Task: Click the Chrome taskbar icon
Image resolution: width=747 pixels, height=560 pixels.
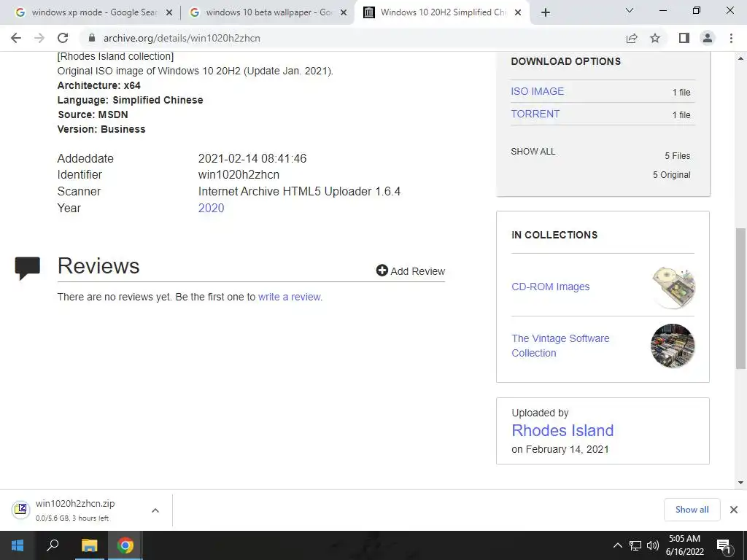Action: [125, 545]
